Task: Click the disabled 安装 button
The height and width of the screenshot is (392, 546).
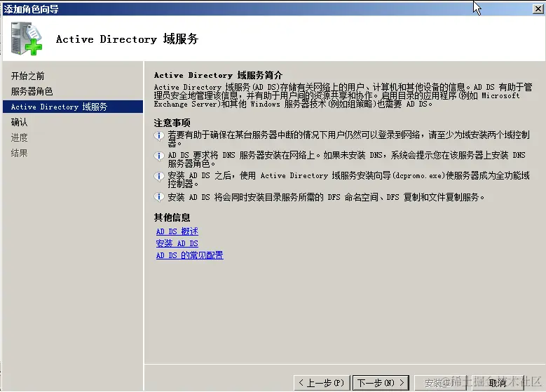Action: pos(440,383)
